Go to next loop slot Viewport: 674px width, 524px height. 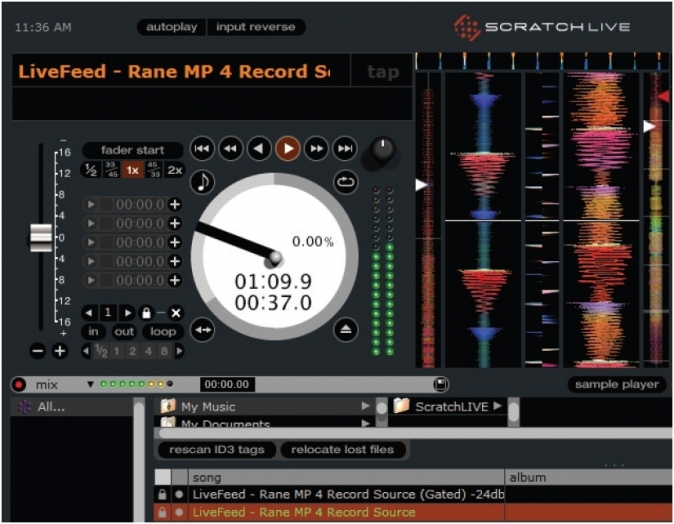(127, 313)
